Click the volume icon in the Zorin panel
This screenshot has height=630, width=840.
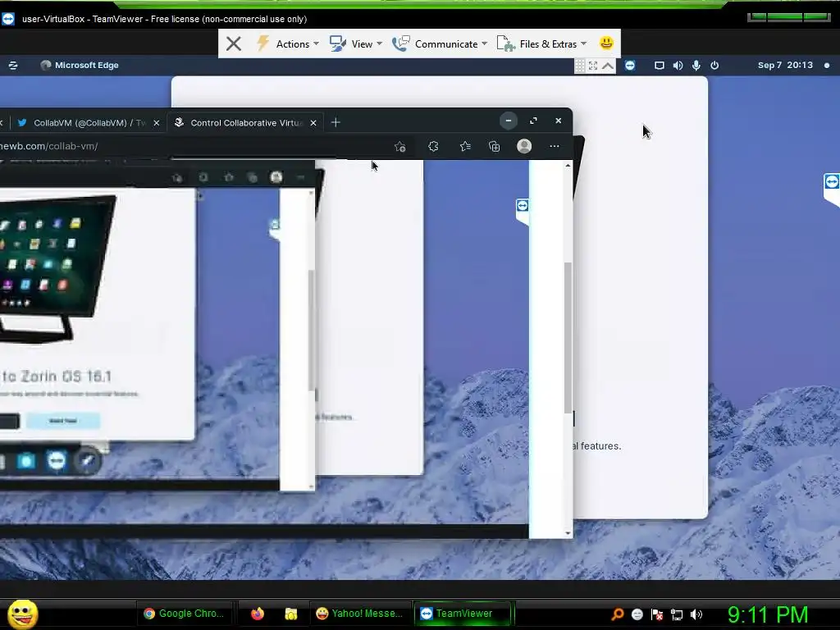click(678, 66)
